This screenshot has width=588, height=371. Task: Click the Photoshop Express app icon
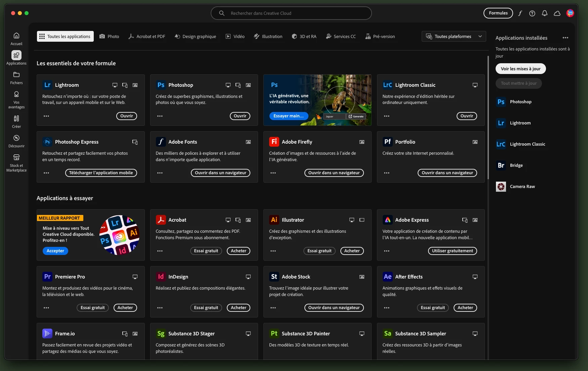pyautogui.click(x=47, y=142)
